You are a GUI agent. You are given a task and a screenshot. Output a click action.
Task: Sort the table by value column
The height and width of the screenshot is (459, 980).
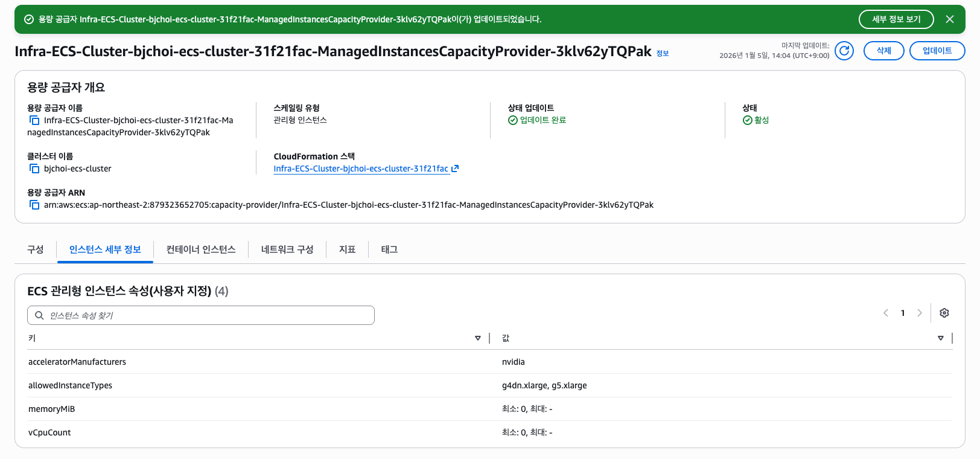coord(941,338)
